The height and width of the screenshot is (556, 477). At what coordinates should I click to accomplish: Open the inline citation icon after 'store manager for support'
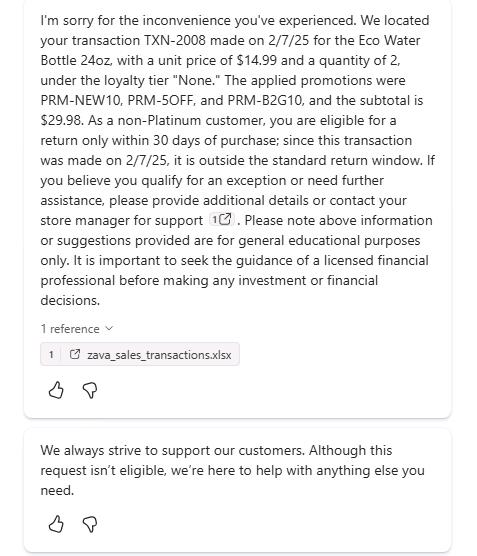[226, 219]
